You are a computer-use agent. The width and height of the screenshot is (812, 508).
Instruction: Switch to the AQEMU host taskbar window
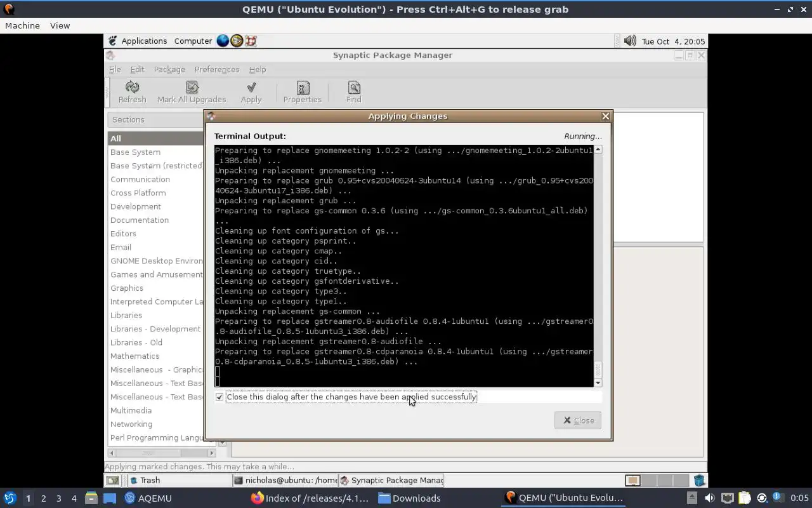[x=148, y=498]
